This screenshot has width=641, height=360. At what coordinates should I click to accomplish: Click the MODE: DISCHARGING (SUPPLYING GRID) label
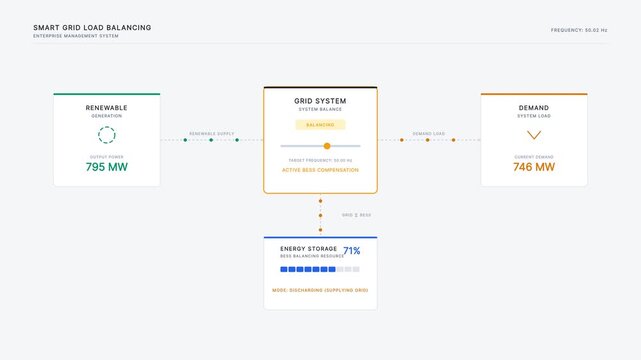point(320,290)
